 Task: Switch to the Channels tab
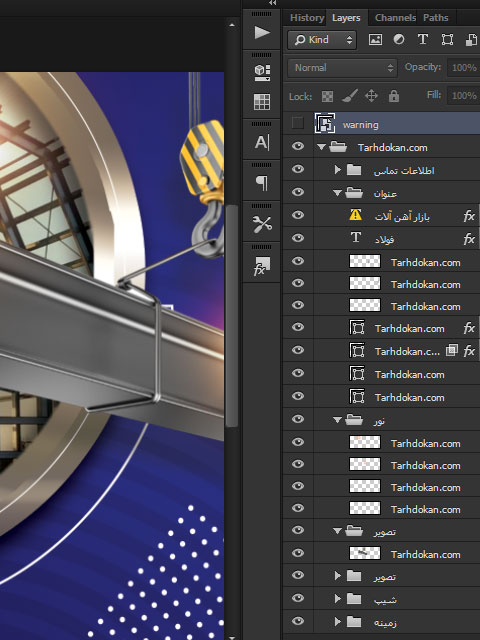point(395,18)
